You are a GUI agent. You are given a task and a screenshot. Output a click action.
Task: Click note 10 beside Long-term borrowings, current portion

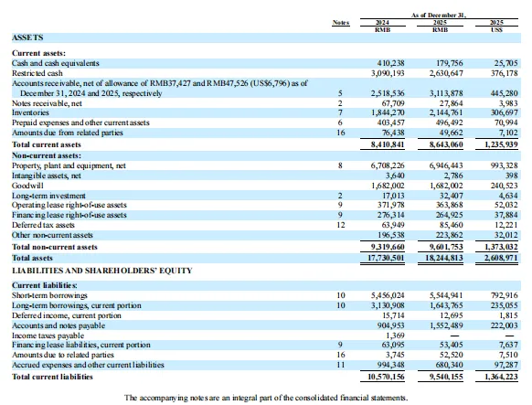pyautogui.click(x=341, y=305)
